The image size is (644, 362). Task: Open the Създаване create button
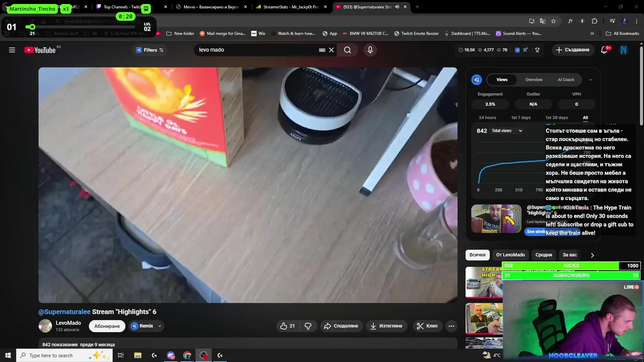click(573, 50)
